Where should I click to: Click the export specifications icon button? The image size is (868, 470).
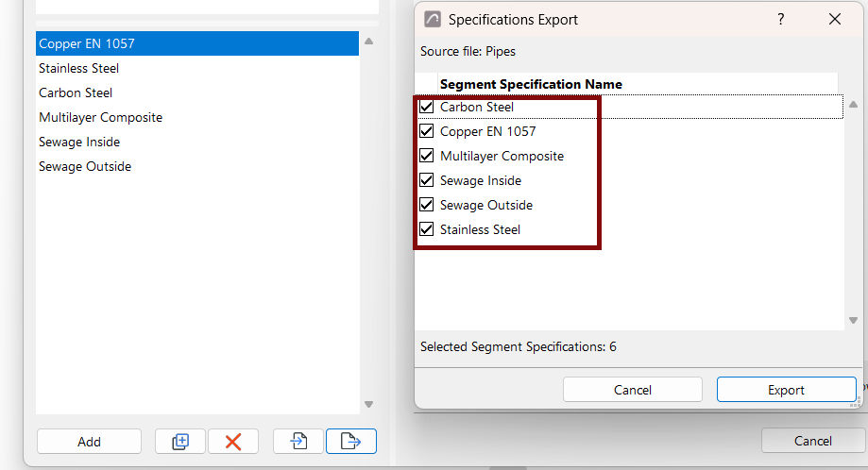click(351, 442)
